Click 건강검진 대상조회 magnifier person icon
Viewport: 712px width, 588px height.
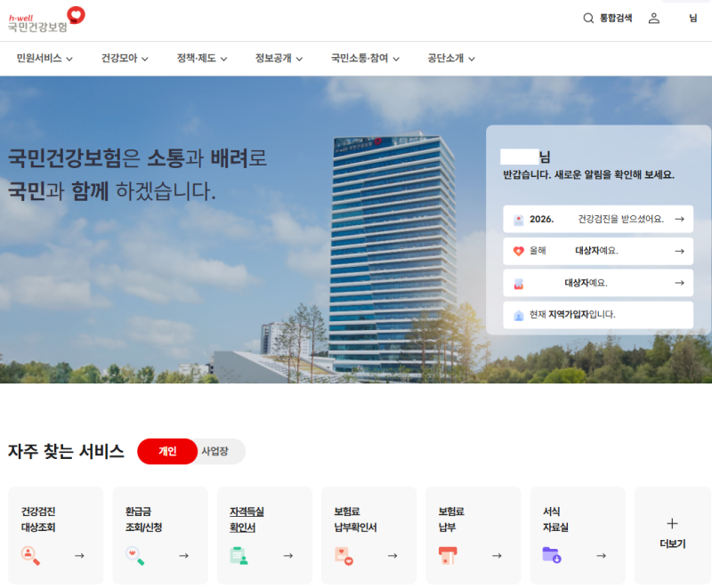tap(30, 556)
